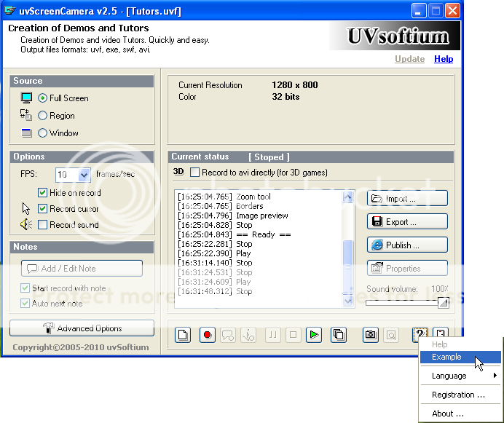The image size is (504, 423).
Task: Select the Region source radio button
Action: pyautogui.click(x=42, y=115)
